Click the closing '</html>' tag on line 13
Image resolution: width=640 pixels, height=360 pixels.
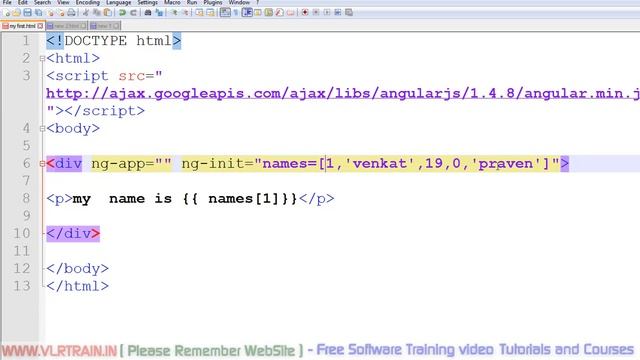click(78, 286)
